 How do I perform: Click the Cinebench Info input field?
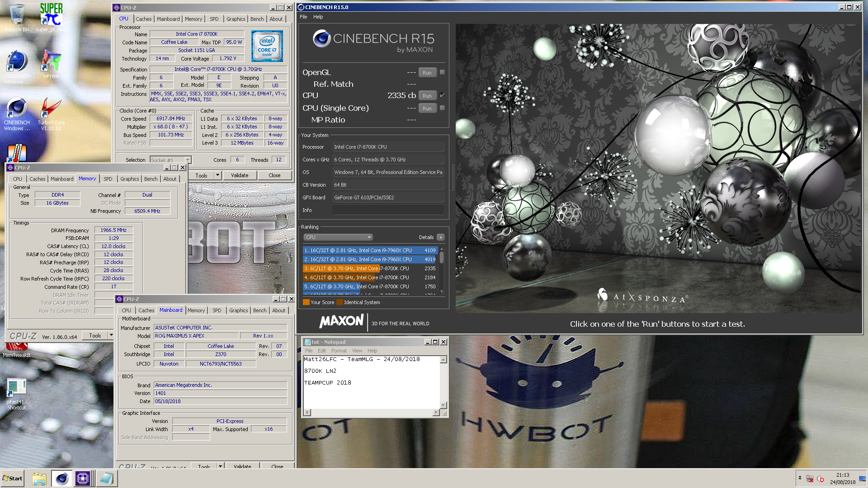point(388,210)
